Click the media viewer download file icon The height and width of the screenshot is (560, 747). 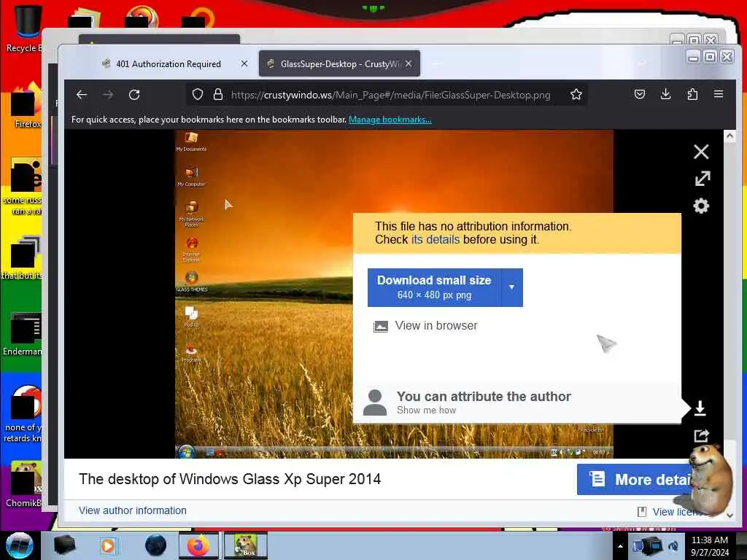pyautogui.click(x=700, y=408)
